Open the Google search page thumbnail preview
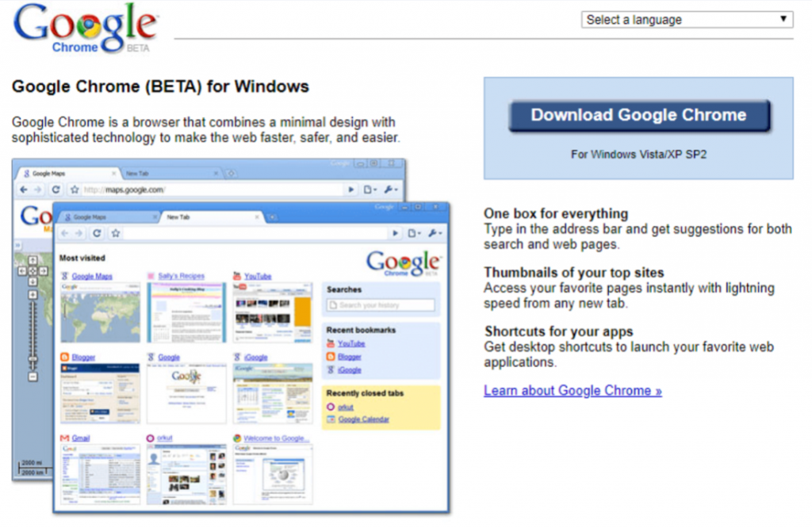This screenshot has width=812, height=528. pyautogui.click(x=186, y=393)
